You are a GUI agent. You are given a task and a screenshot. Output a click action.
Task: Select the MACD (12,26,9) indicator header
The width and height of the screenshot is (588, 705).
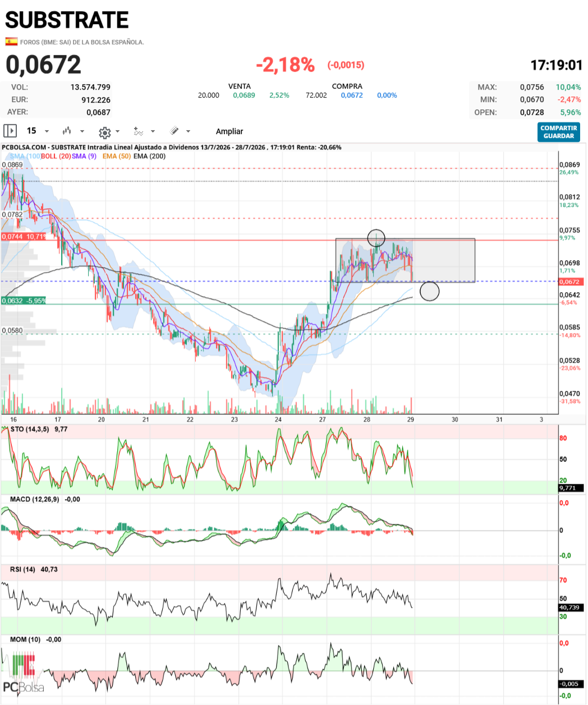pyautogui.click(x=34, y=499)
